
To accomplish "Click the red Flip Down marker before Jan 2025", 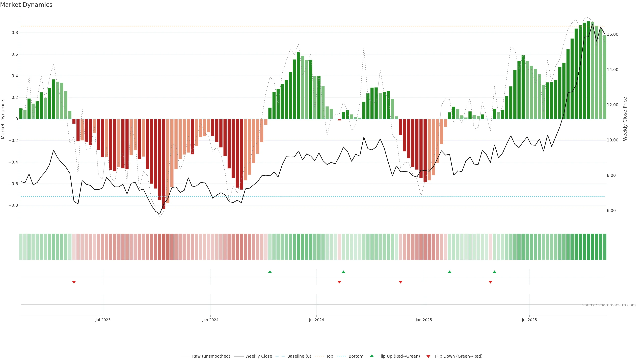I will coord(400,282).
